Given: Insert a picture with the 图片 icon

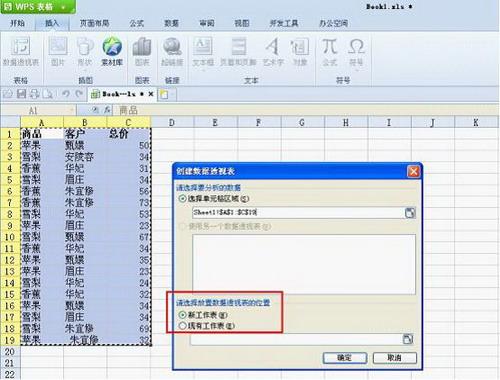Looking at the screenshot, I should [x=58, y=52].
